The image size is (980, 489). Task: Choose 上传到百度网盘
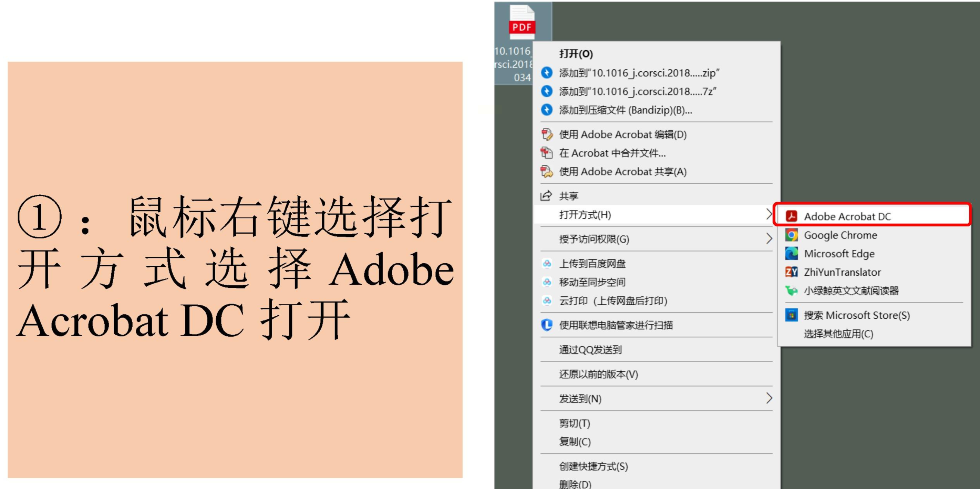(657, 263)
